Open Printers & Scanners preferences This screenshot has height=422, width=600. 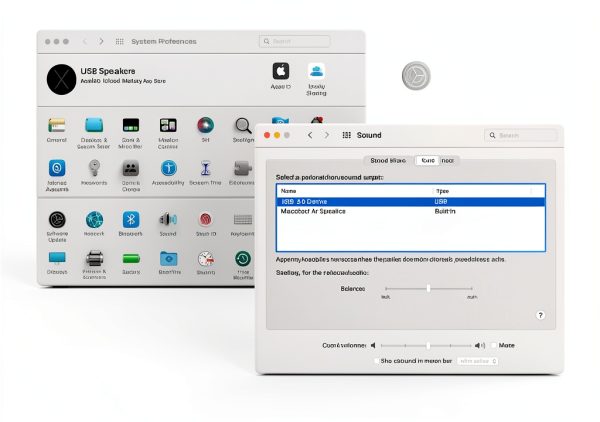(x=94, y=259)
